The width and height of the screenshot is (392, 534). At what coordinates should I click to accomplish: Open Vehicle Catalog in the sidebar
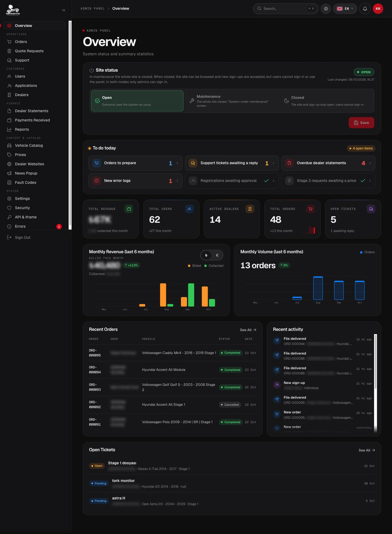click(34, 145)
